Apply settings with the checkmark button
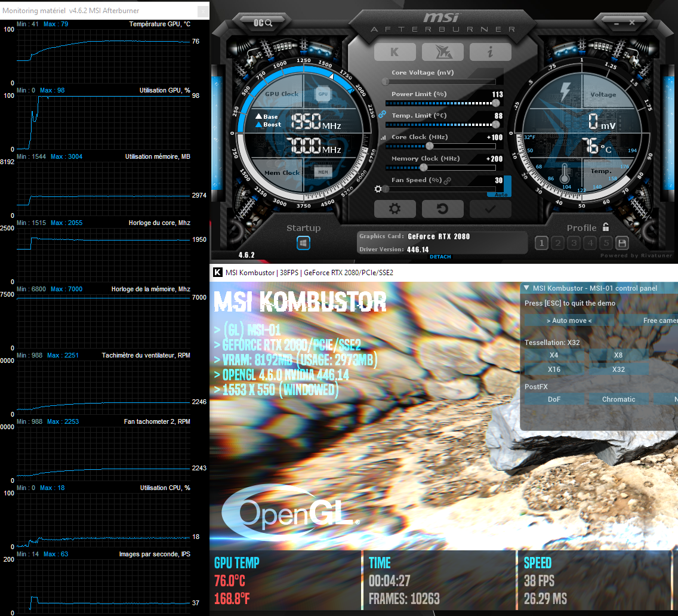The image size is (678, 616). (x=491, y=209)
